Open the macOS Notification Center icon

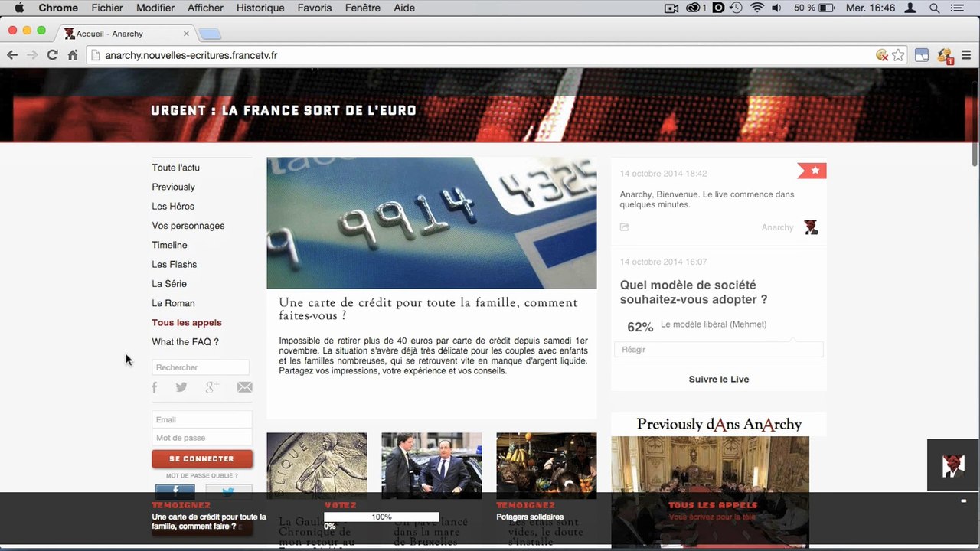coord(957,8)
